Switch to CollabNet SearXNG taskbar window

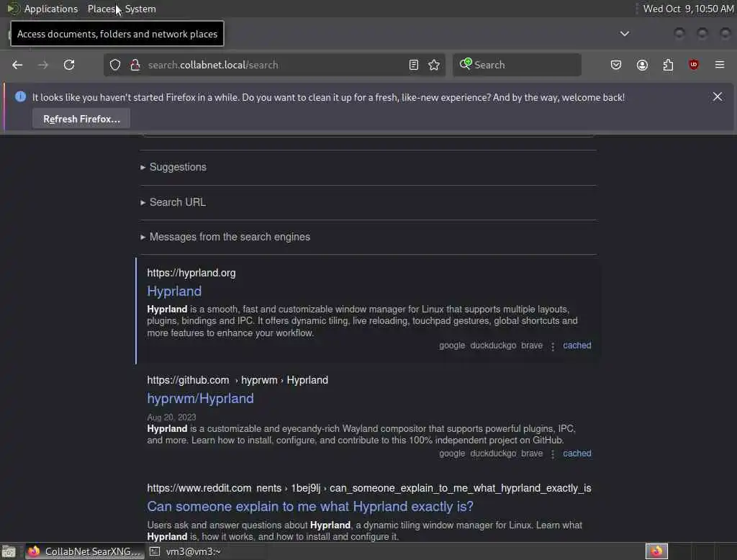click(x=83, y=551)
